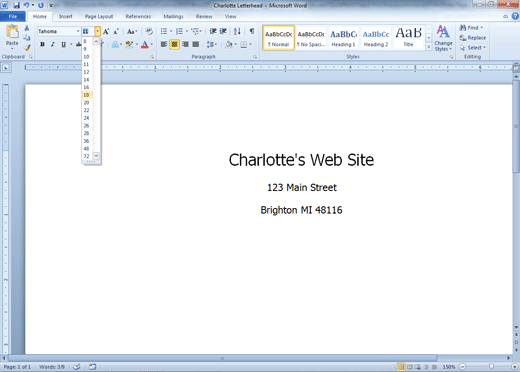Apply the Normal style
This screenshot has height=372, width=520.
click(x=279, y=38)
